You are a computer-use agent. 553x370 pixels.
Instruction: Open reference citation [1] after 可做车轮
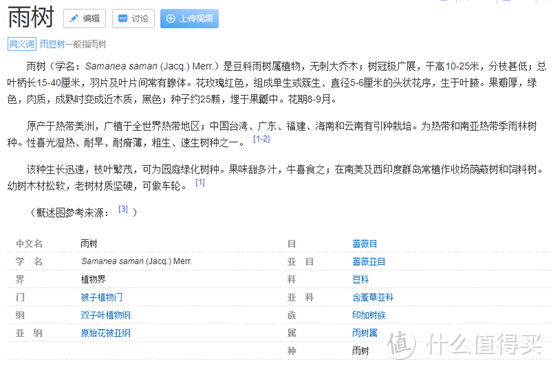pos(200,182)
